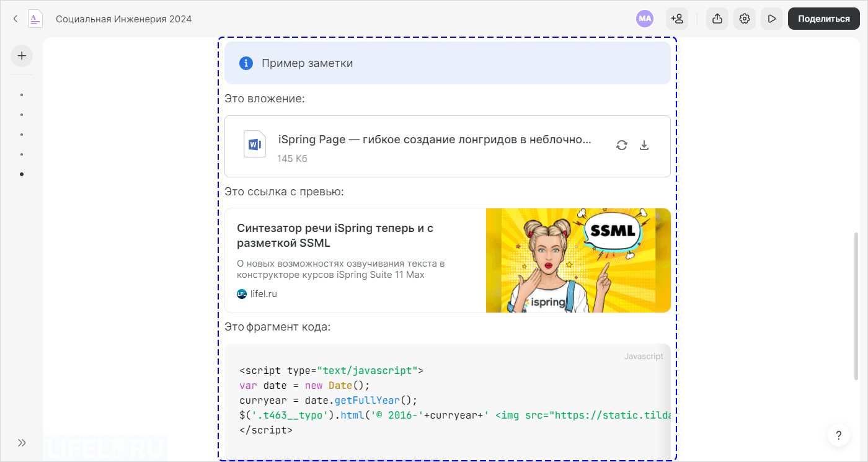
Task: Expand the collapsed sidebar with the double chevron
Action: 22,443
